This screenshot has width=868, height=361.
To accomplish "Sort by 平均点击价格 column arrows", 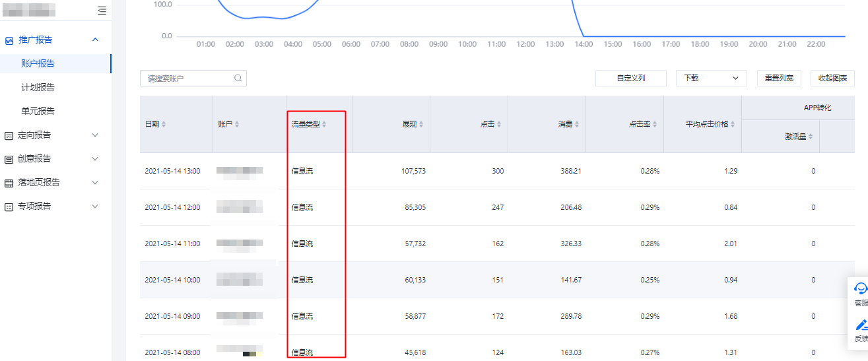I will 733,124.
